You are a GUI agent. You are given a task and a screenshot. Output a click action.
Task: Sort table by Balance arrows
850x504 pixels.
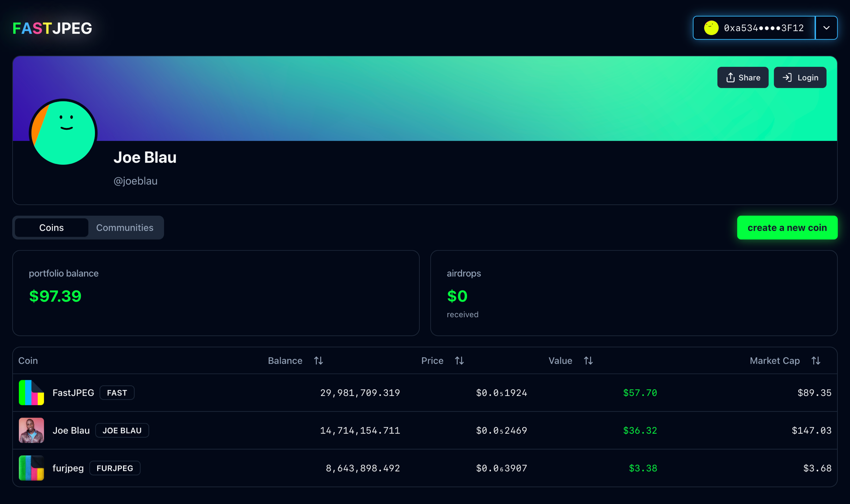pyautogui.click(x=318, y=361)
